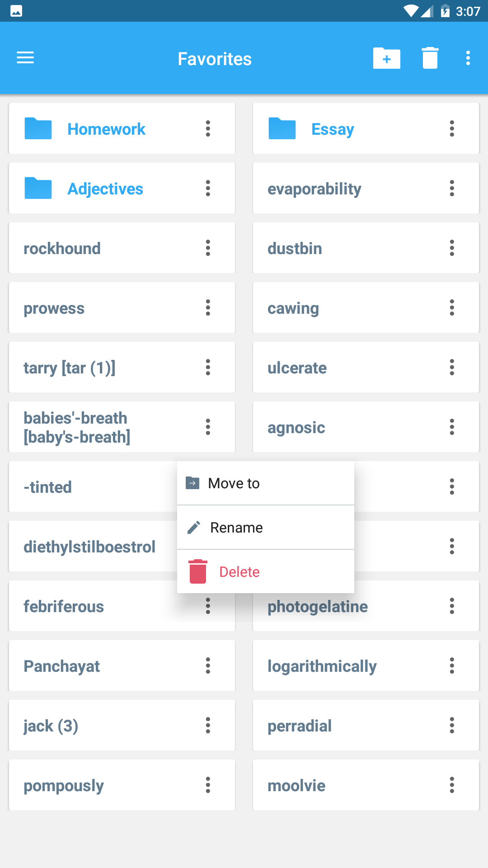Open options for the Homework folder

pyautogui.click(x=208, y=129)
